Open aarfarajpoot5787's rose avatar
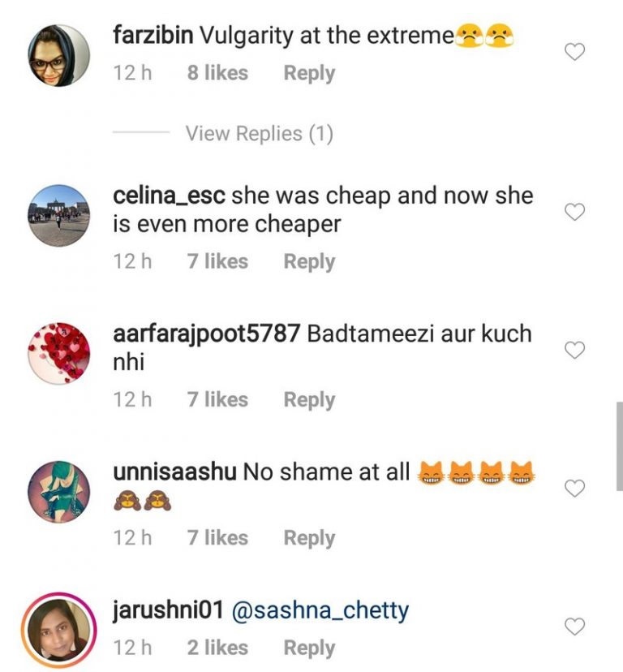This screenshot has width=623, height=672. (59, 354)
